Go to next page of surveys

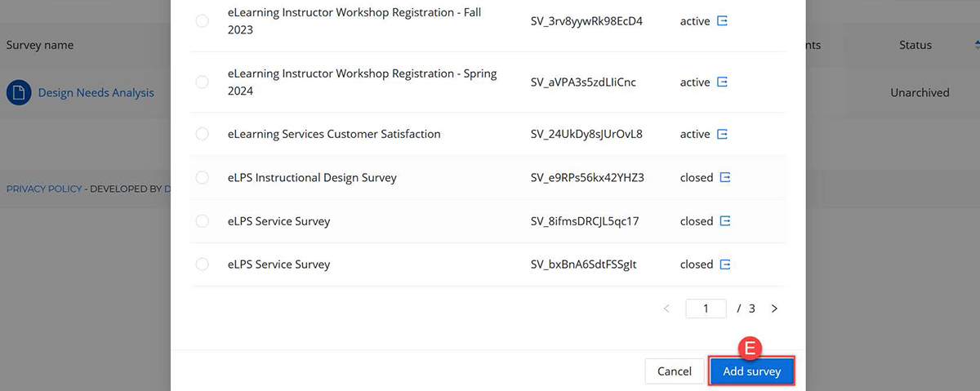(x=774, y=309)
